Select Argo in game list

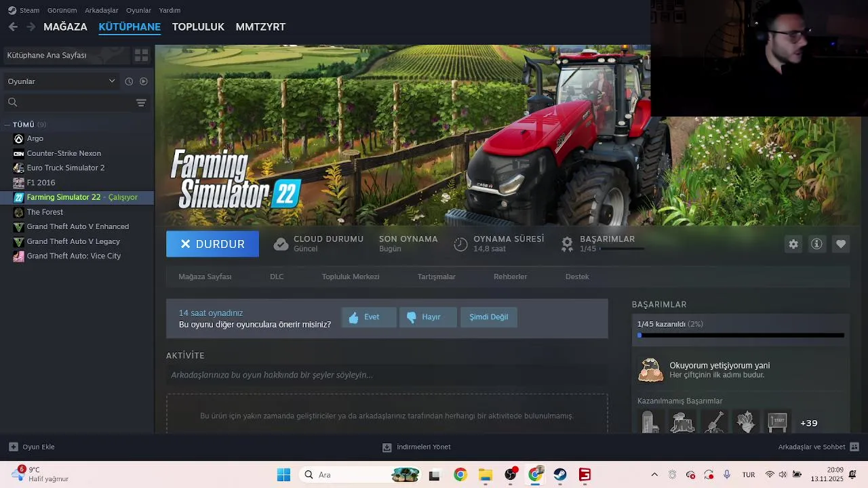pyautogui.click(x=35, y=138)
